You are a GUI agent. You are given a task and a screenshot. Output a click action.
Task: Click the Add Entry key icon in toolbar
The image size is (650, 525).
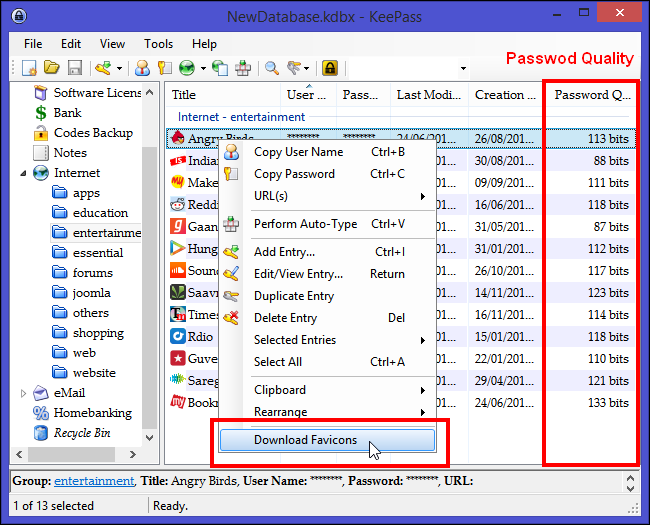103,68
